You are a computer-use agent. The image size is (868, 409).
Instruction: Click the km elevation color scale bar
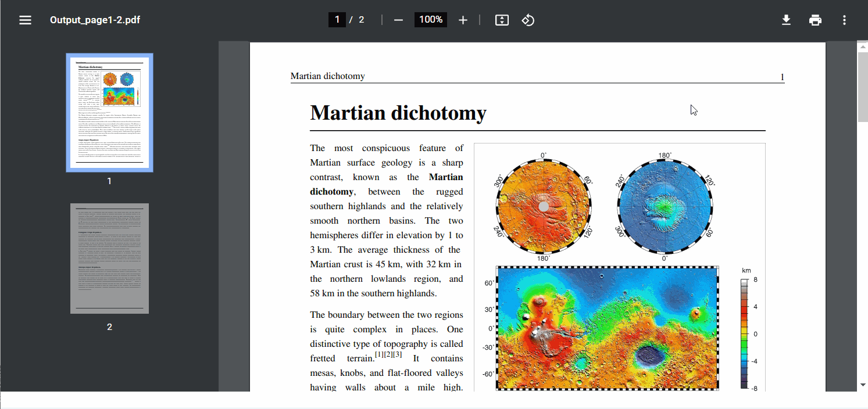[744, 334]
